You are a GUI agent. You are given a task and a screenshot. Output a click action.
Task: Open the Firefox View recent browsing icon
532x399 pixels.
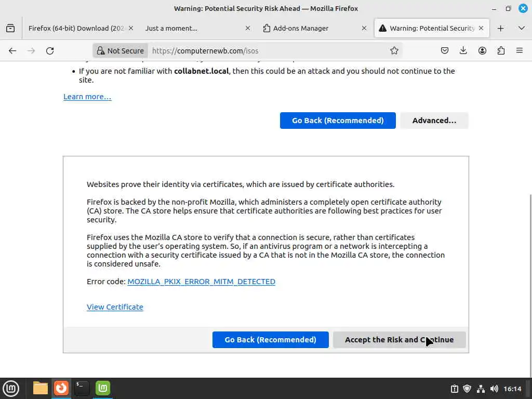[10, 28]
